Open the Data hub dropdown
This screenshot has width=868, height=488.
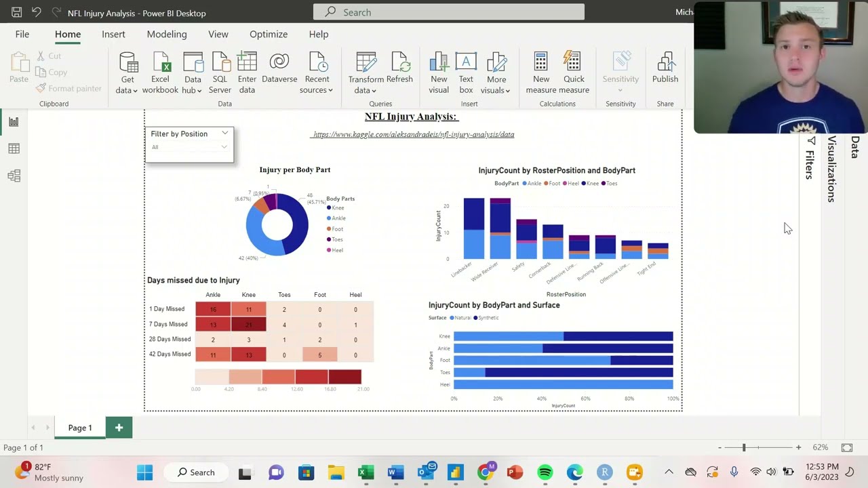pos(199,91)
